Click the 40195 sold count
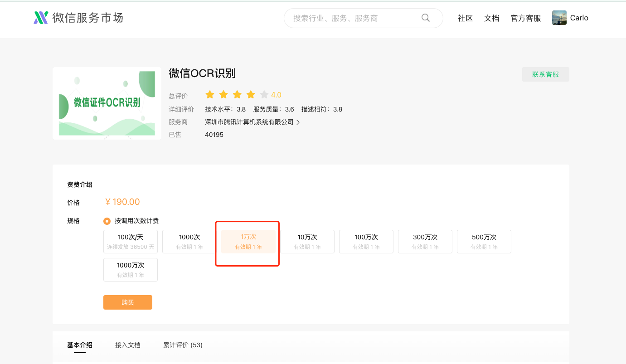Screen dimensions: 626x364 click(214, 135)
